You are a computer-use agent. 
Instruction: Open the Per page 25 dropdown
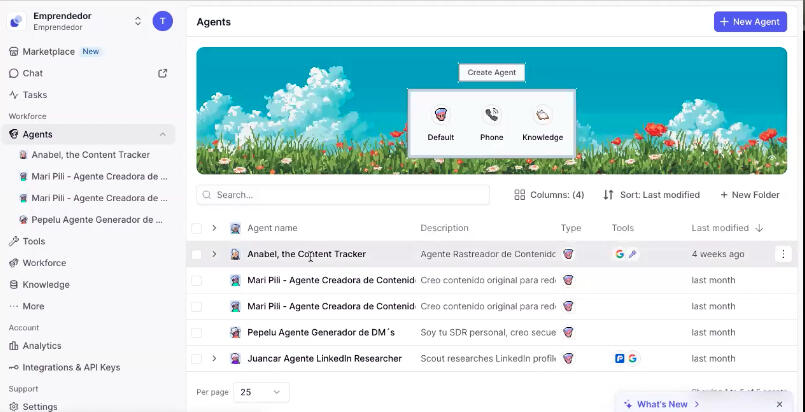pos(262,393)
